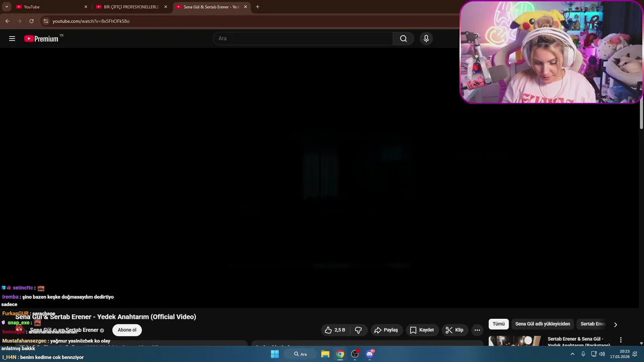The image size is (644, 362).
Task: Like the video (2,5 B)
Action: 335,330
